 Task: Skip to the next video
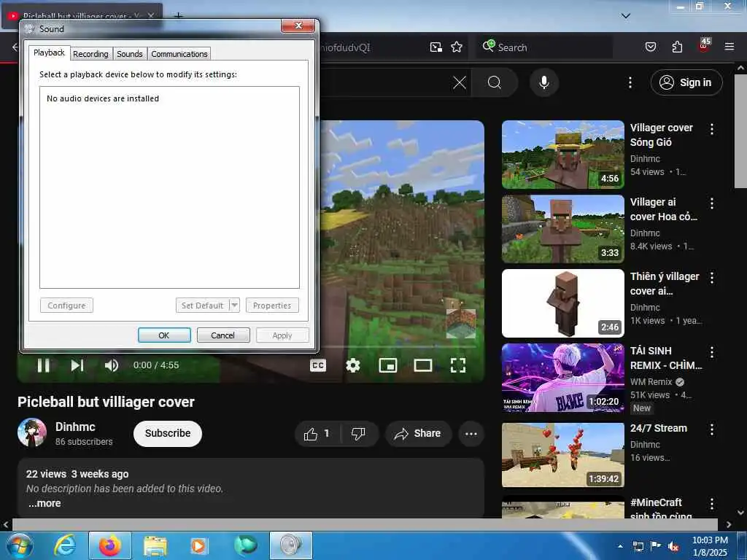point(77,365)
